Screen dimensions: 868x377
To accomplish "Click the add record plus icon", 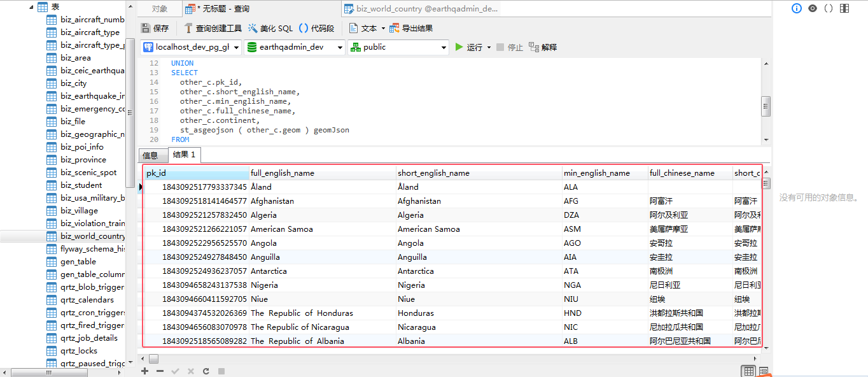I will (x=145, y=371).
